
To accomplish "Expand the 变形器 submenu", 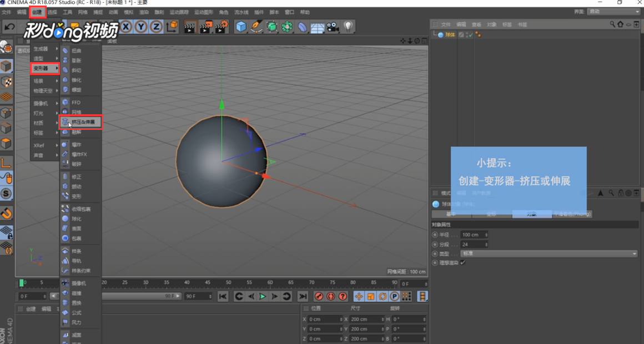I will (45, 68).
